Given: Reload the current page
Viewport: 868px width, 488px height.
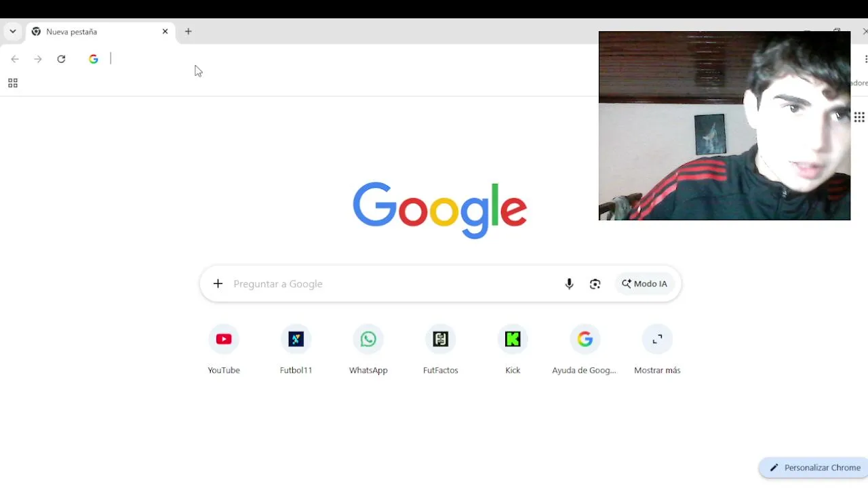Looking at the screenshot, I should [x=61, y=59].
